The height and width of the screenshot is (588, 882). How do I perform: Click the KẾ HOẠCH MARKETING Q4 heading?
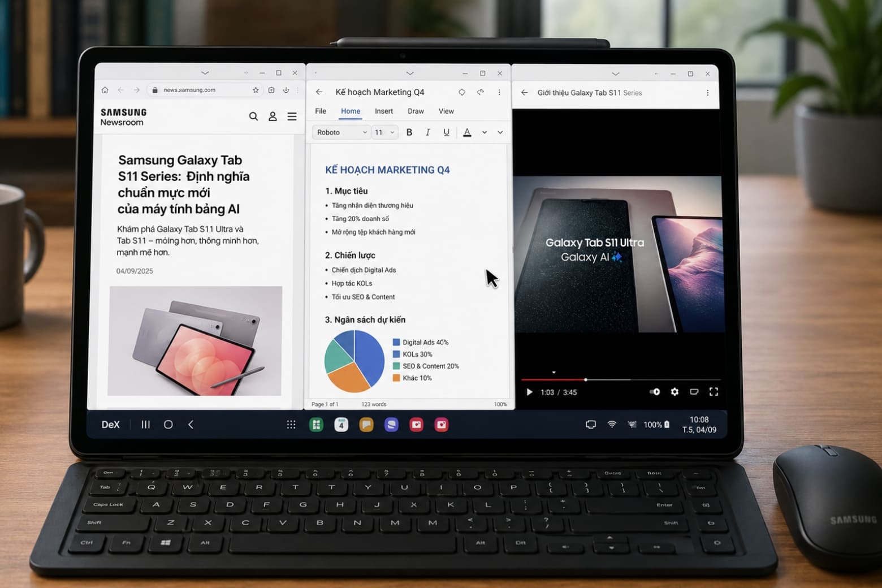coord(387,170)
